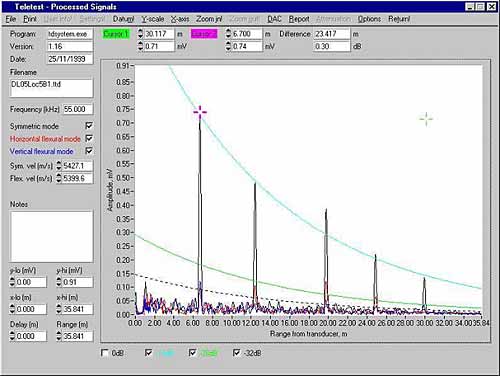Click the magenta Cursor 2 button
Viewport: 500px width, 376px height.
204,34
